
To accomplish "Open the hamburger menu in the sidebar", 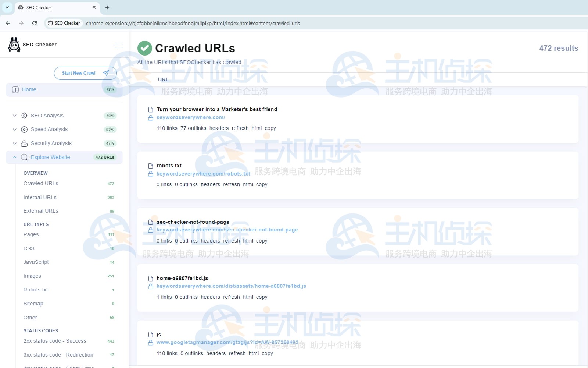I will (118, 44).
